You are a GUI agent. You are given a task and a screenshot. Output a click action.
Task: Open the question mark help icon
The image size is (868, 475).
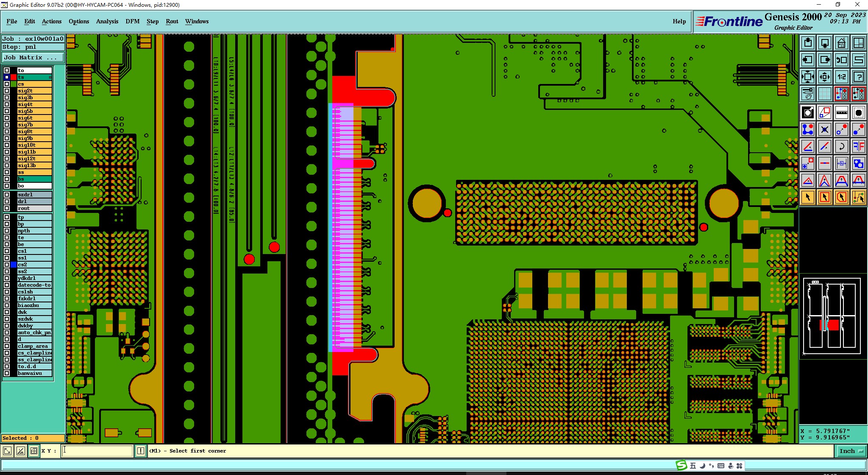coord(858,77)
